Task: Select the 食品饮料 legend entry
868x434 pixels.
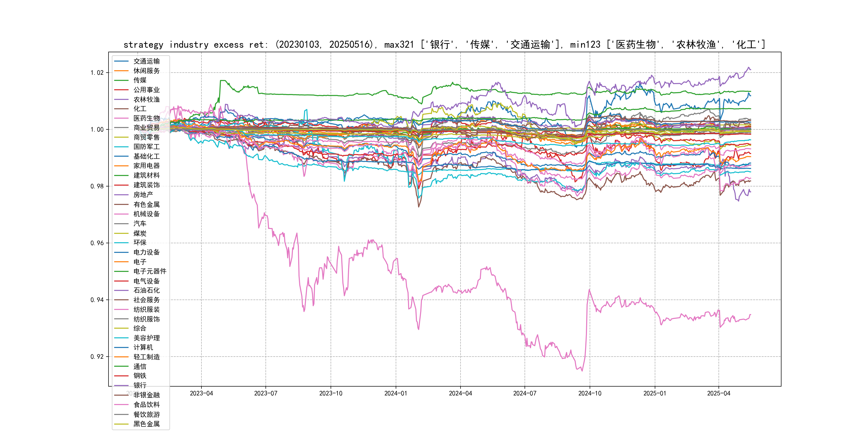Action: pos(146,405)
